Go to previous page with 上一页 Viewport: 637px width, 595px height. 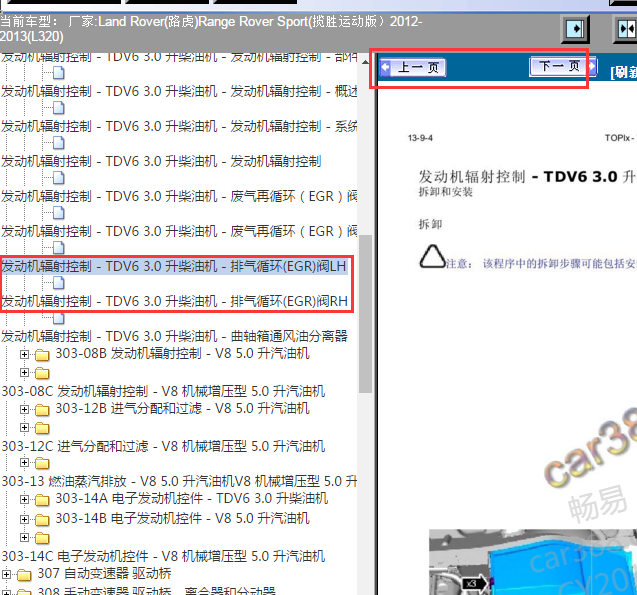coord(413,67)
